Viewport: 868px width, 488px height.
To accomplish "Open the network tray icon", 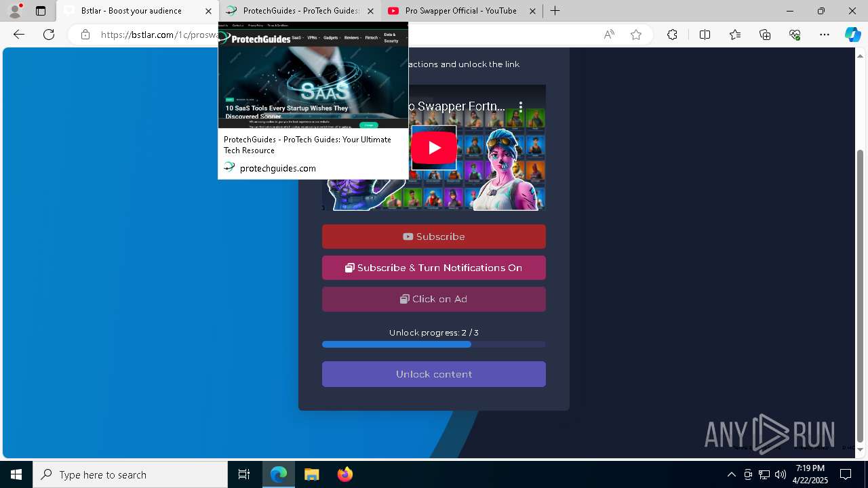I will 764,474.
